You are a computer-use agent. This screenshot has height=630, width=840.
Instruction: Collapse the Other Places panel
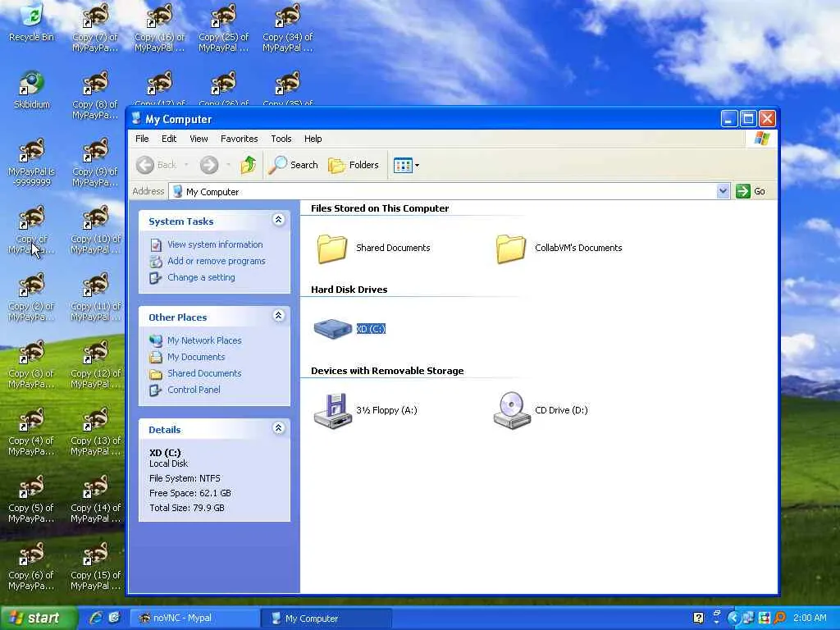[278, 316]
